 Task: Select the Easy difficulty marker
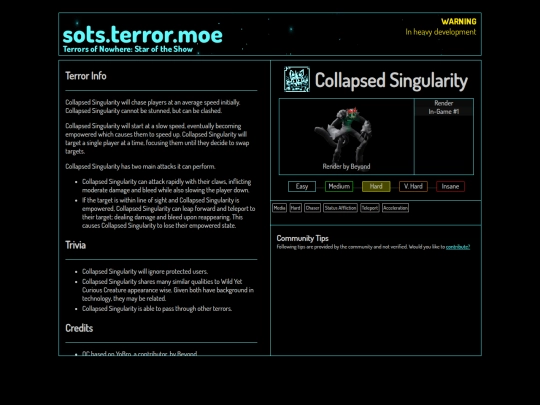[302, 186]
